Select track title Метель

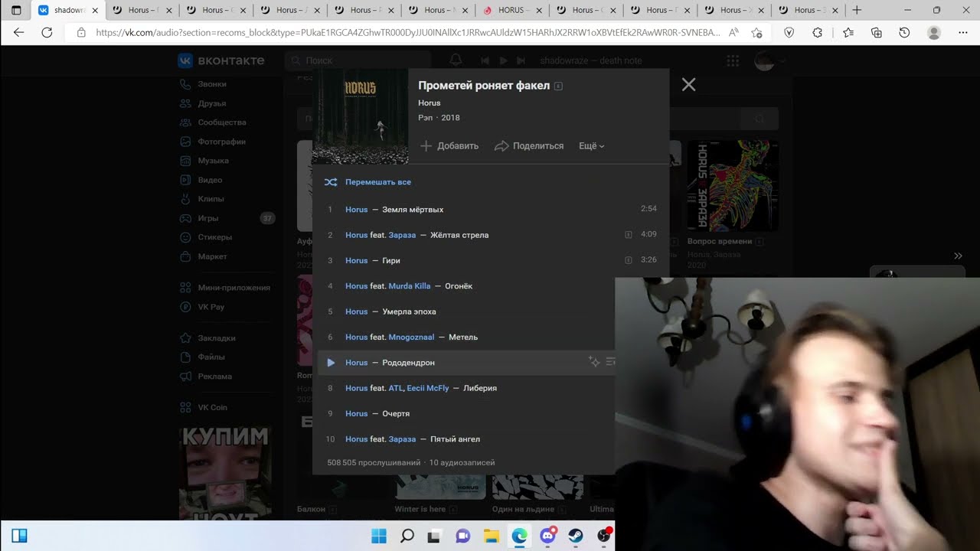[x=463, y=337]
